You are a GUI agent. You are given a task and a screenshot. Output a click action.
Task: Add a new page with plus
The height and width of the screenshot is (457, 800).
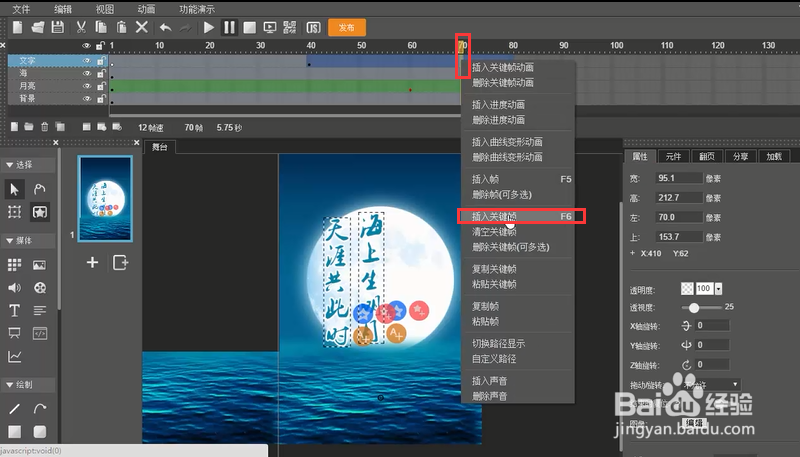coord(92,262)
